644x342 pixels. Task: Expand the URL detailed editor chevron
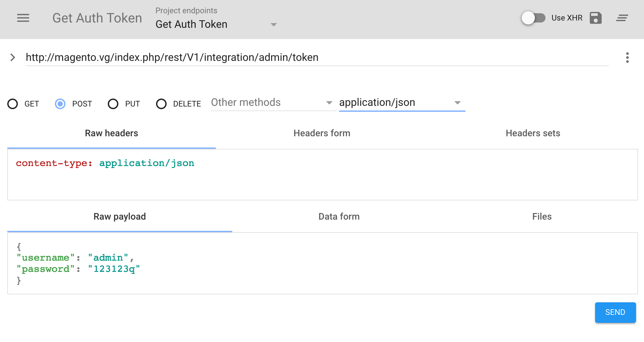[x=13, y=58]
